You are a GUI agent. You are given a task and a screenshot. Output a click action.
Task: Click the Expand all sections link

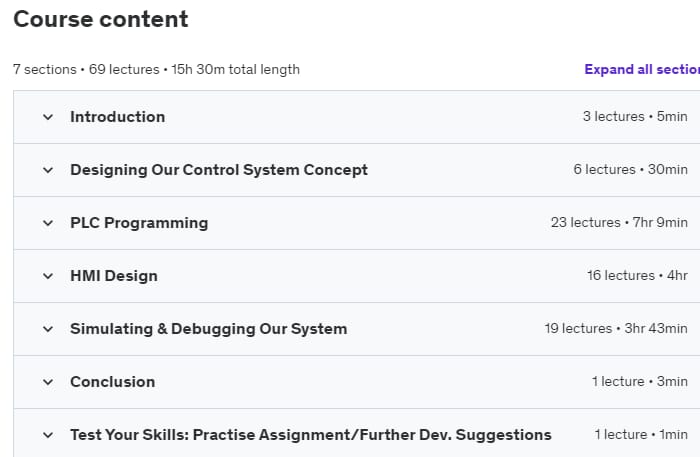click(x=641, y=69)
